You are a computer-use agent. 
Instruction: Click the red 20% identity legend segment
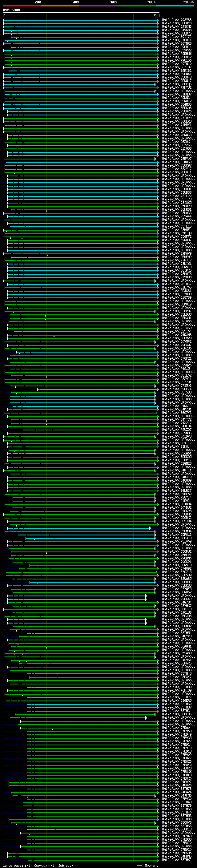pos(22,6)
